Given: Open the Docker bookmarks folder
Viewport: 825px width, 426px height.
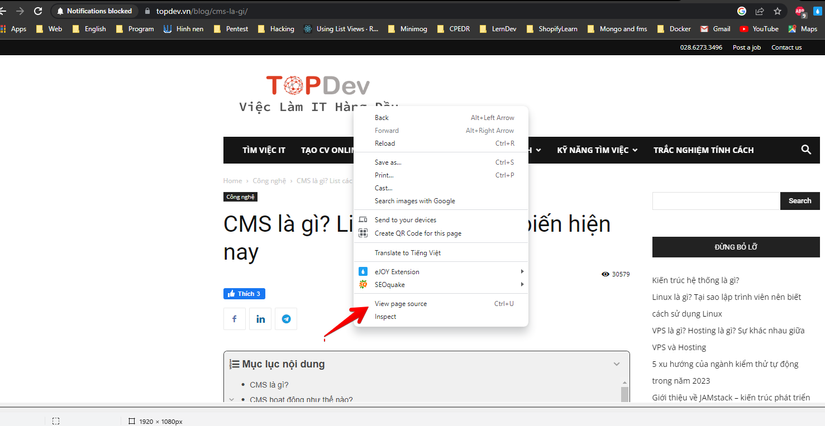Looking at the screenshot, I should tap(673, 29).
